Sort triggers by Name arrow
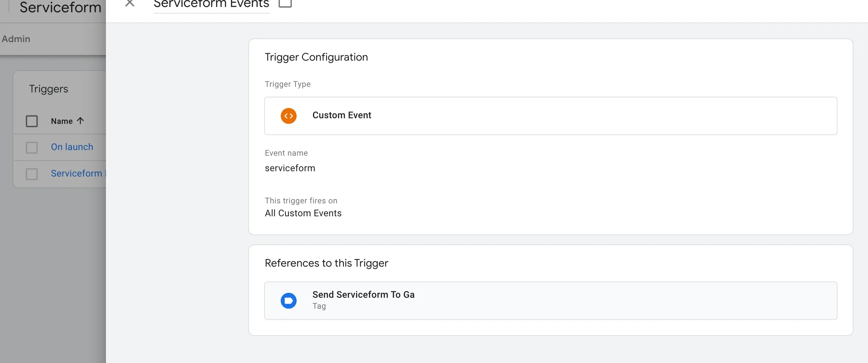Image resolution: width=868 pixels, height=363 pixels. 80,121
